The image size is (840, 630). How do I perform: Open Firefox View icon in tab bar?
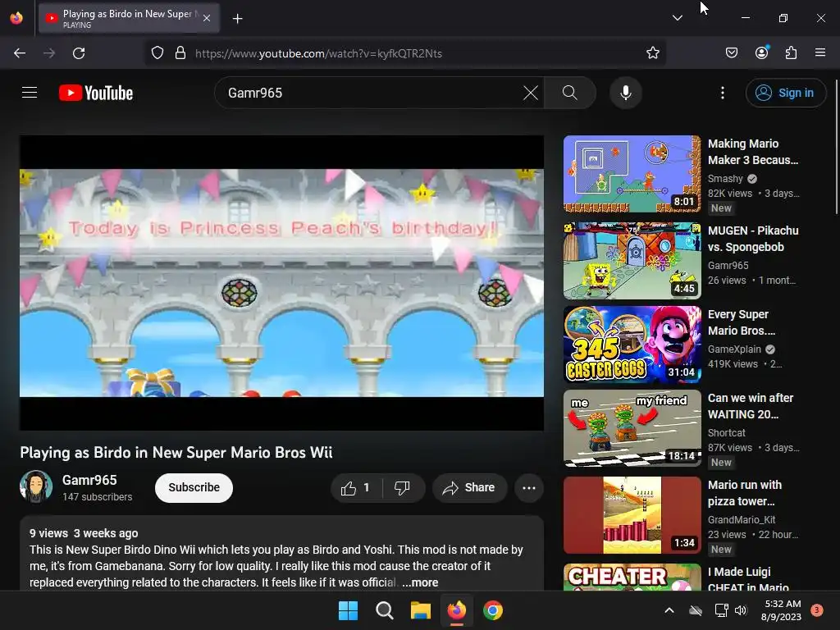[x=16, y=18]
